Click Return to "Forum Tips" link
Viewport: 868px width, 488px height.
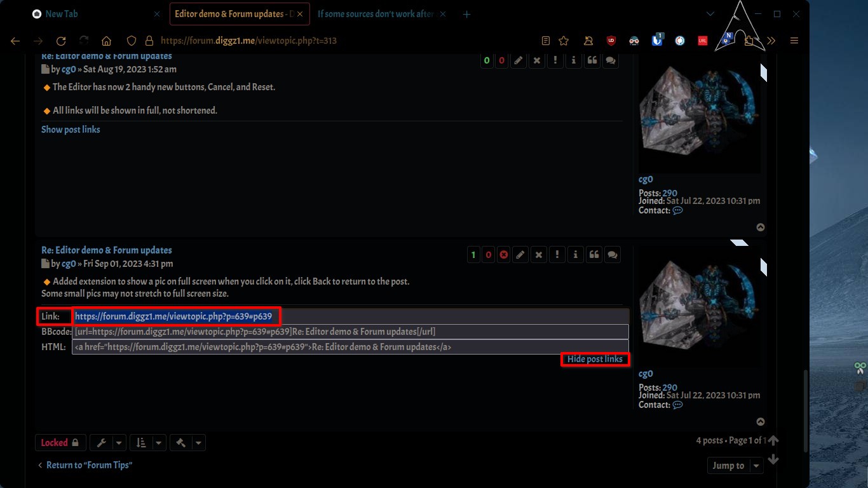pyautogui.click(x=88, y=465)
